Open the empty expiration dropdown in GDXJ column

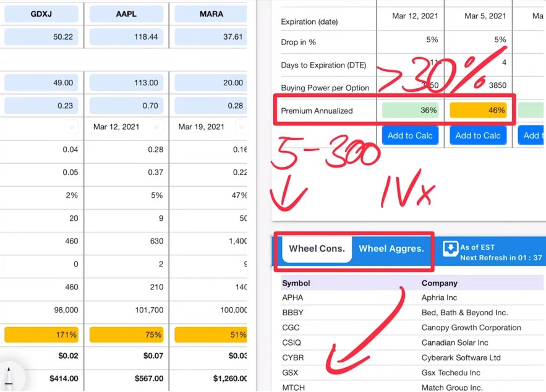[x=71, y=127]
